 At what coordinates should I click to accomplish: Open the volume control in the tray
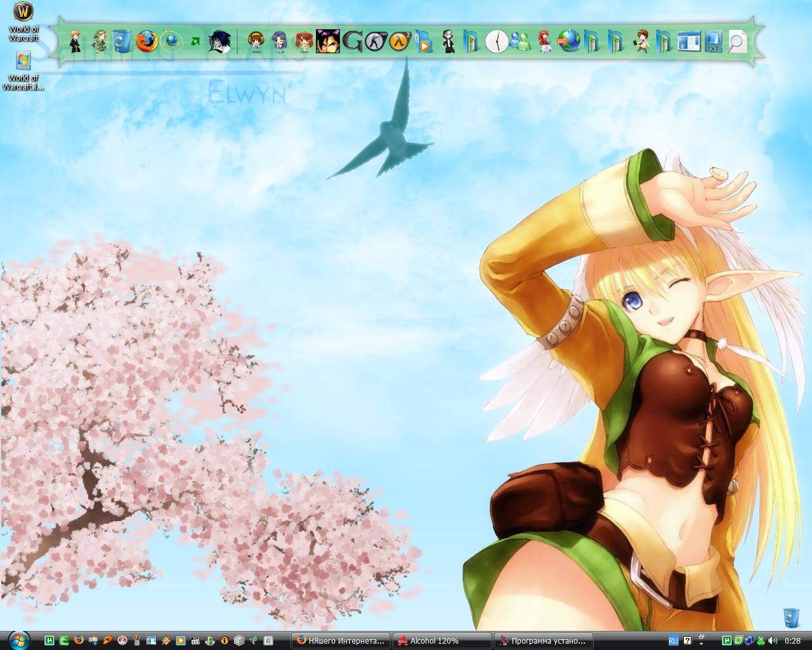click(773, 640)
